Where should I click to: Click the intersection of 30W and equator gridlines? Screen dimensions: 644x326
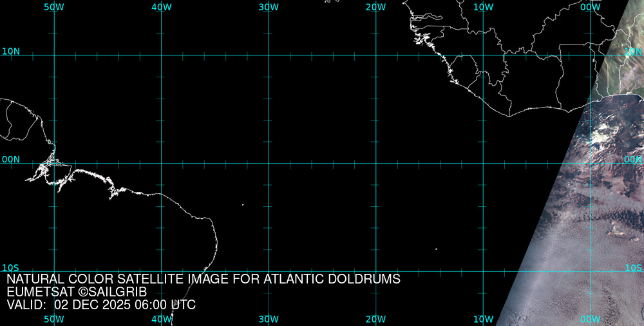[x=269, y=163]
